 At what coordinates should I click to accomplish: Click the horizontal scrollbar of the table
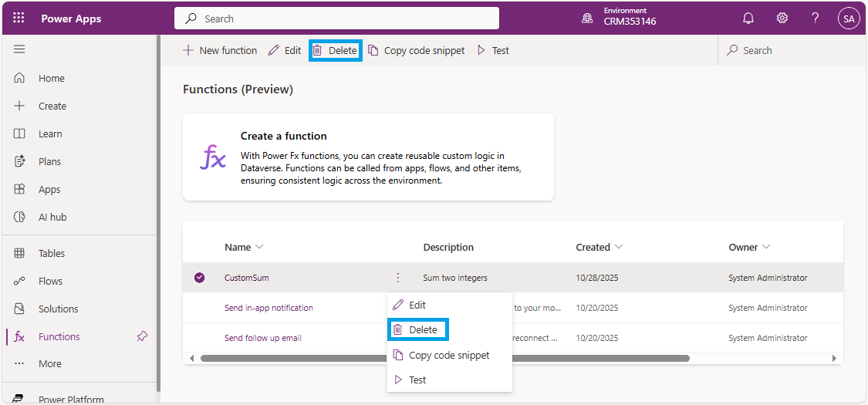click(444, 358)
